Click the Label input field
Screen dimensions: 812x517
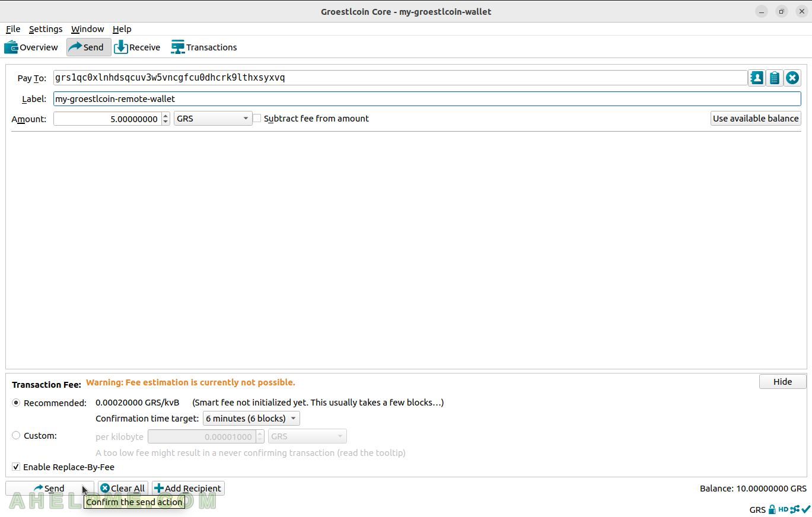pos(427,99)
